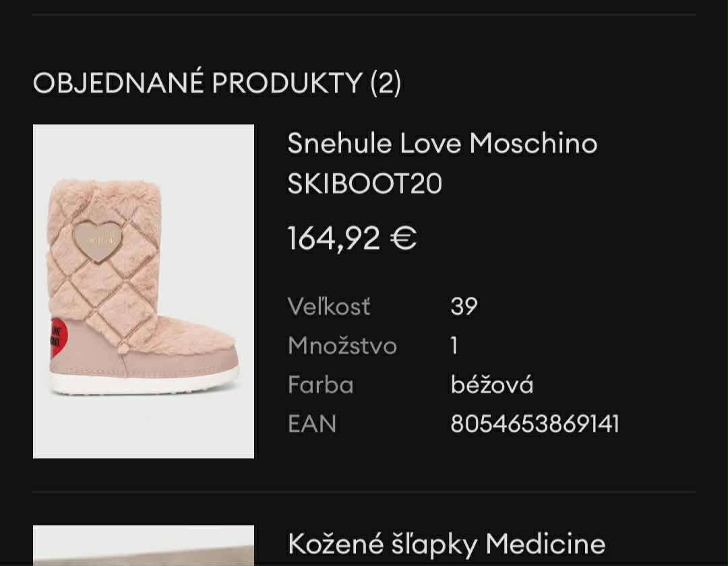Click the 164,92 € price
Screen dimensions: 728x566
tap(352, 238)
